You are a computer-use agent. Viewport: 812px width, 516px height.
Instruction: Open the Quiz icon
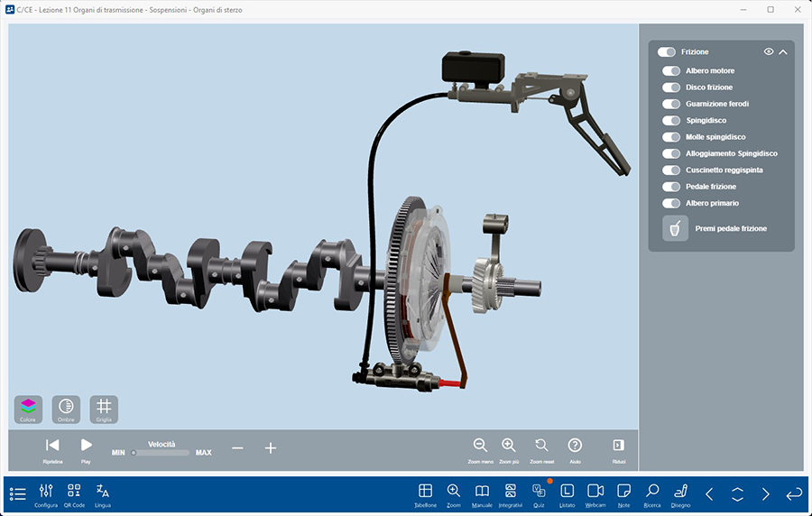pyautogui.click(x=539, y=492)
